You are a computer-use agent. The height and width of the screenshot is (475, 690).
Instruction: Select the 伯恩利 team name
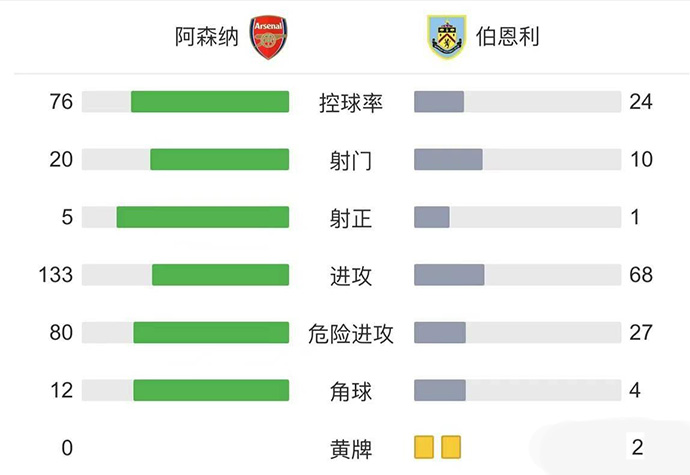pos(508,38)
